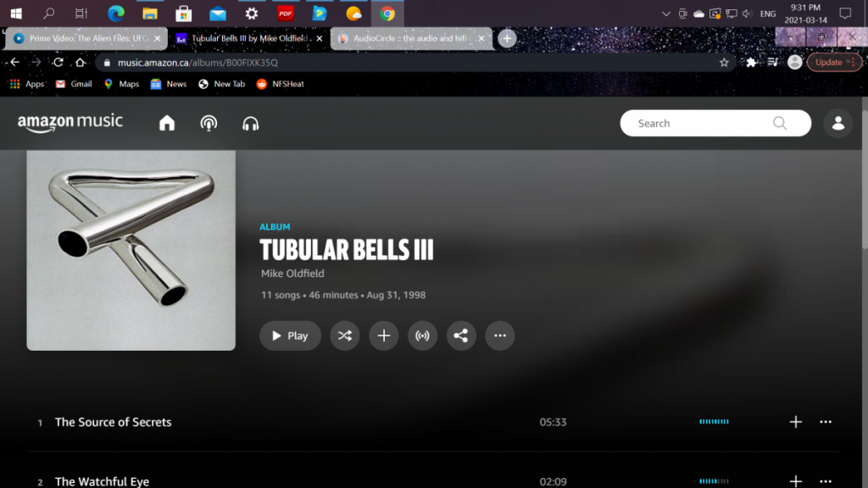Open the Windows notification center

point(845,14)
